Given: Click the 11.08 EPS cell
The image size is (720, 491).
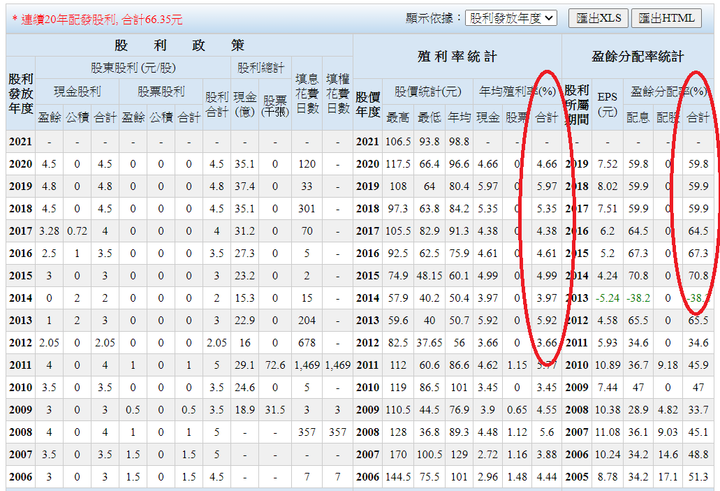Looking at the screenshot, I should 607,432.
